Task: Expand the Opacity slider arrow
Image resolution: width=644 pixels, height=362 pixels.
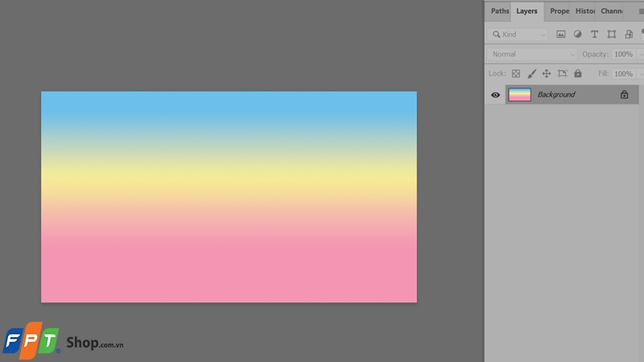Action: [x=640, y=55]
